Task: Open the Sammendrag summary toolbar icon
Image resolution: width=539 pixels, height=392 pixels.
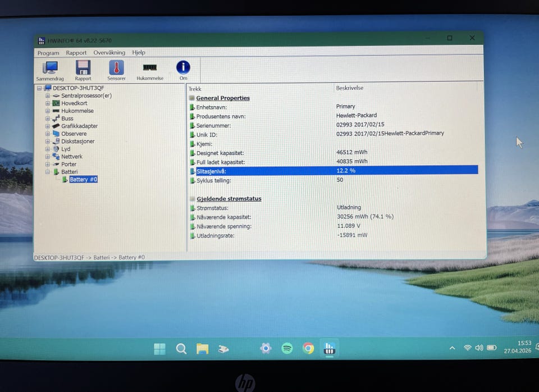Action: click(50, 71)
